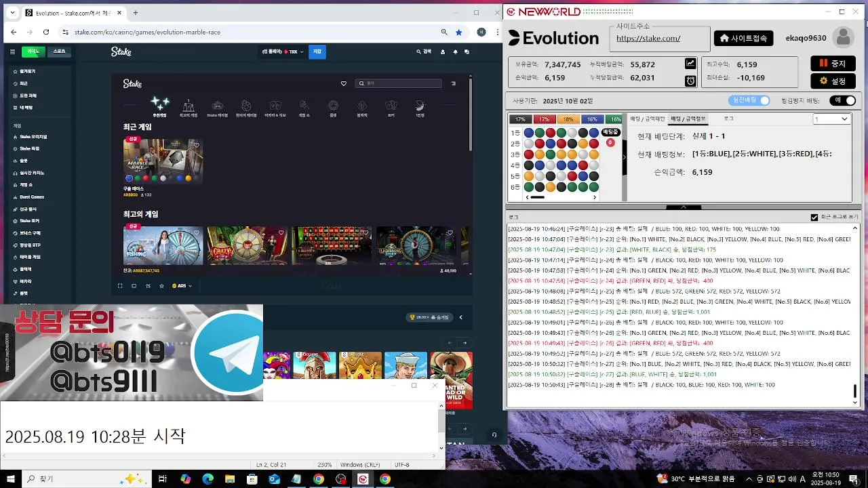Click the alarm clock icon in NewWorld
This screenshot has width=868, height=488.
coord(690,81)
